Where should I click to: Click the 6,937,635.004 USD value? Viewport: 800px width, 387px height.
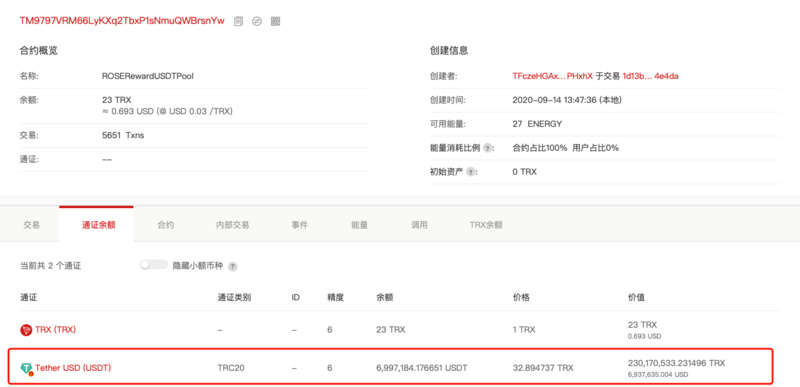coord(658,374)
